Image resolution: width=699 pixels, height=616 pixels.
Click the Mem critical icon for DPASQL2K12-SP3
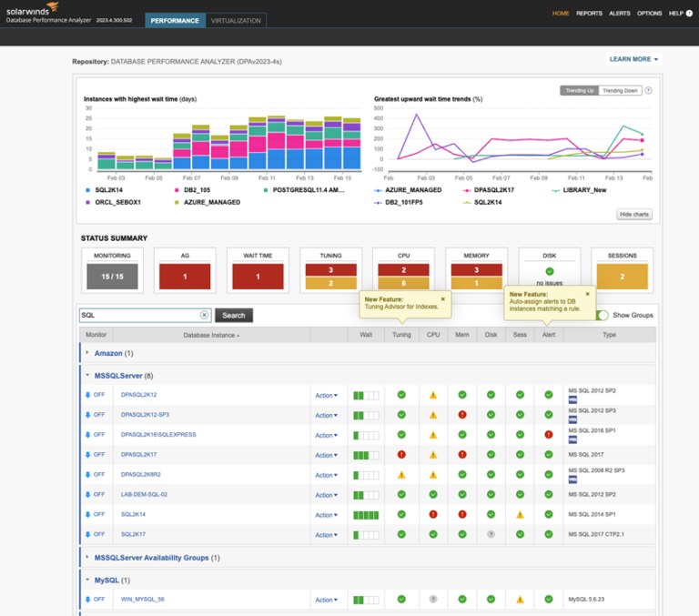pos(462,415)
